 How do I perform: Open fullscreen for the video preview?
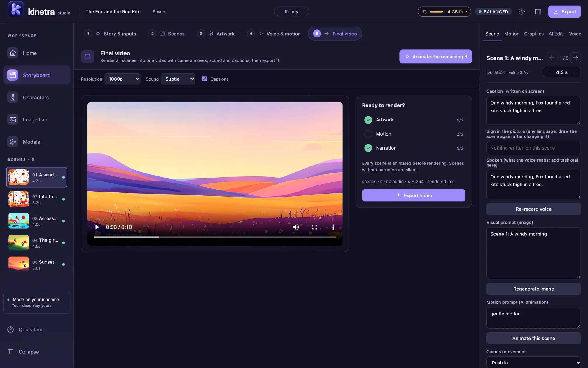314,227
